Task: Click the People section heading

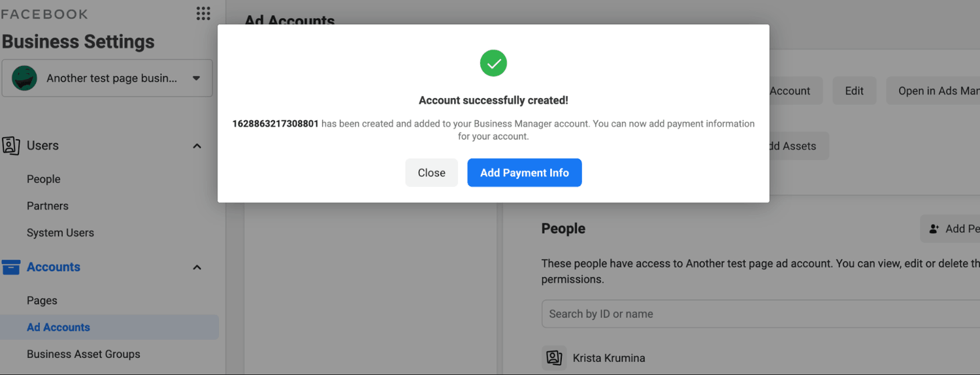Action: [563, 229]
